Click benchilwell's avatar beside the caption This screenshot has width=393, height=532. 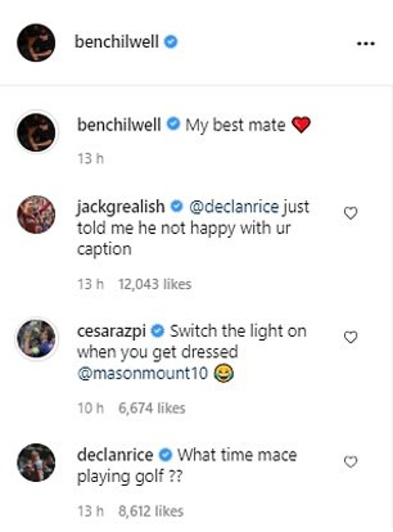(36, 133)
